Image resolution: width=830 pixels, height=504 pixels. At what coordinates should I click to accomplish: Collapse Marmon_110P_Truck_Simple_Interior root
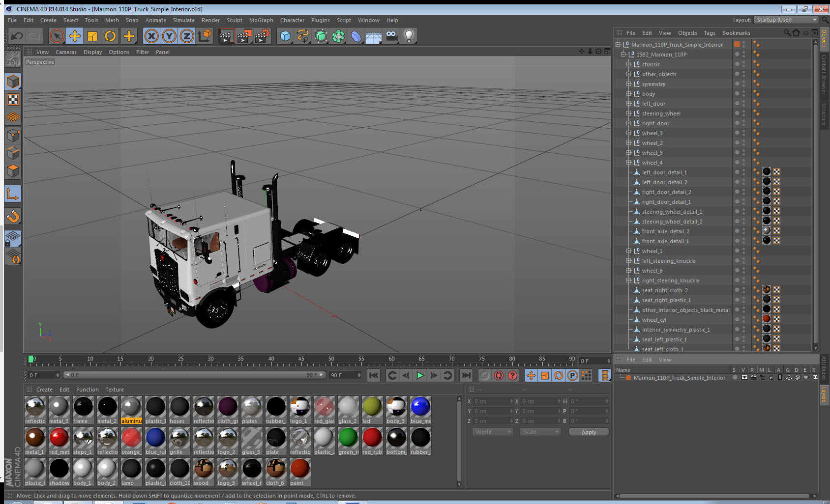(x=618, y=44)
